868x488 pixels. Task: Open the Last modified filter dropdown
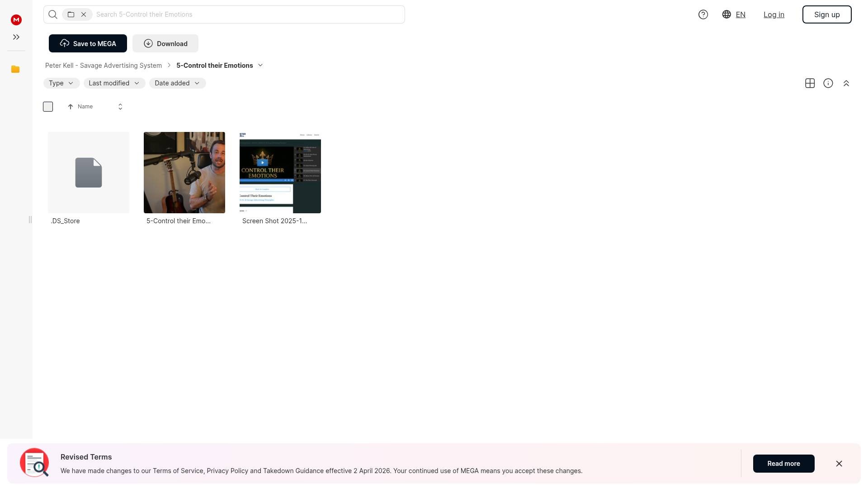(x=114, y=83)
